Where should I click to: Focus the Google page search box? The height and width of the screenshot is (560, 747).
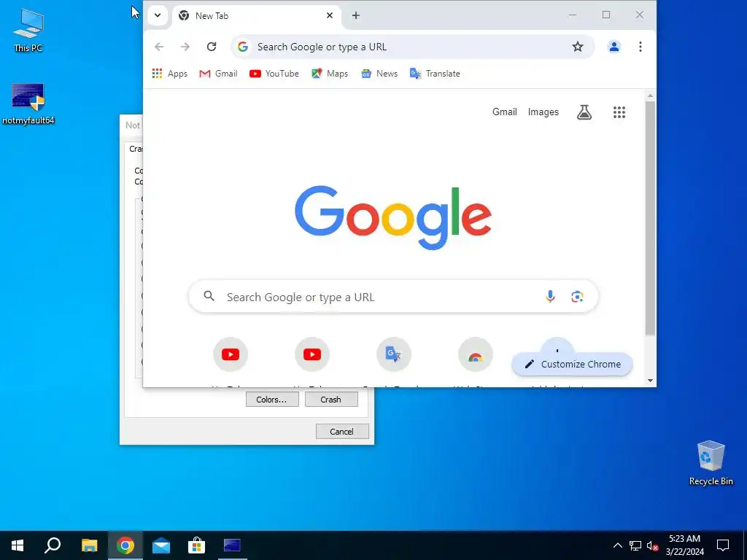393,297
